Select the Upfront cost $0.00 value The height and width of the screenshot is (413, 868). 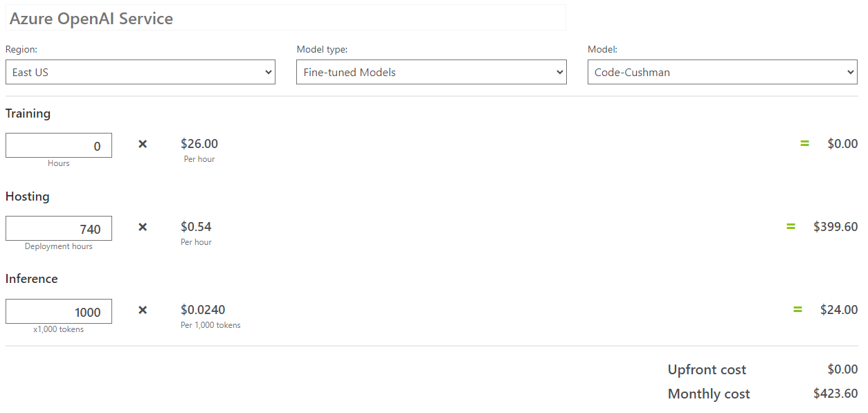pyautogui.click(x=842, y=369)
